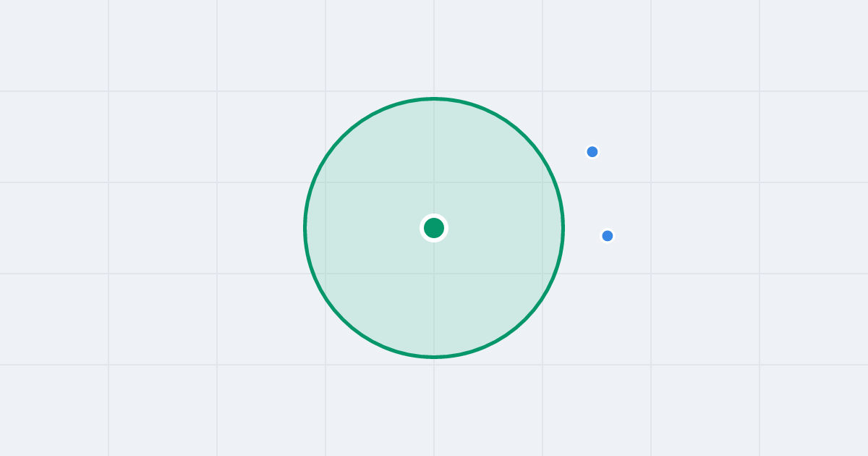Click the upper blue point marker

tap(592, 152)
